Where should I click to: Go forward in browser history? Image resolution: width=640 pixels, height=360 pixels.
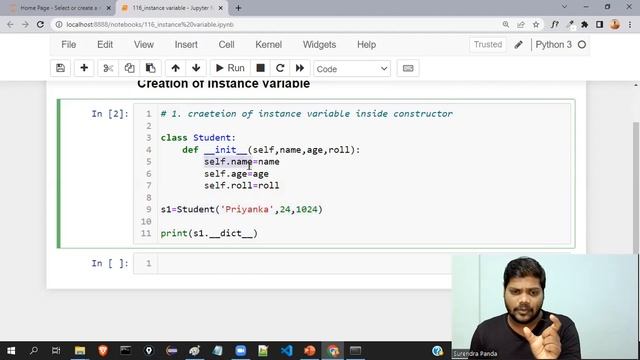[x=25, y=24]
